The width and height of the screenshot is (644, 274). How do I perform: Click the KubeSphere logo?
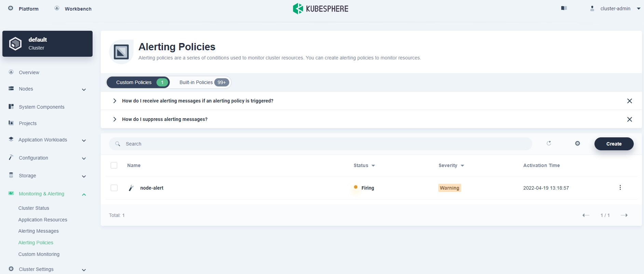(x=320, y=9)
